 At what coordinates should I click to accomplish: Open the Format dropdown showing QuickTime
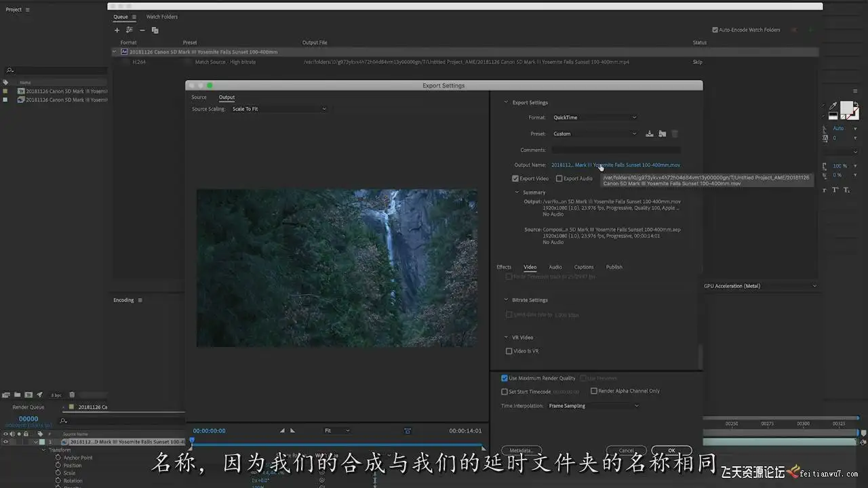click(x=594, y=117)
